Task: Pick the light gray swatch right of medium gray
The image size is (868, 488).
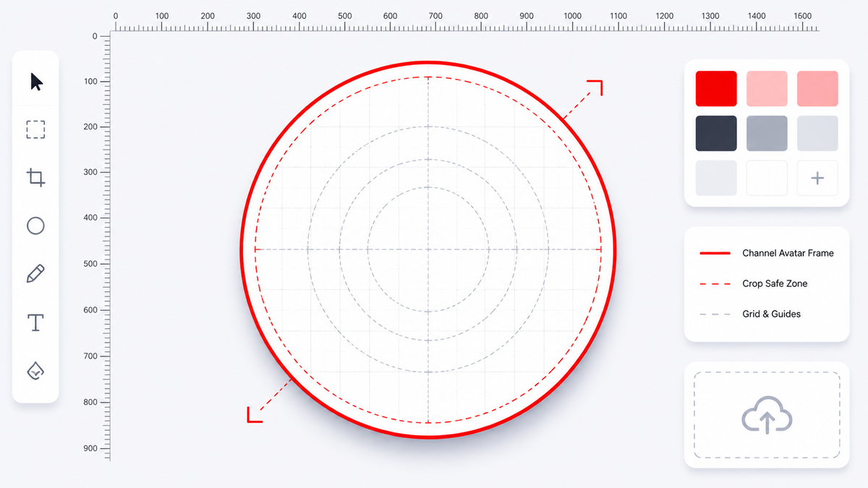Action: [817, 133]
